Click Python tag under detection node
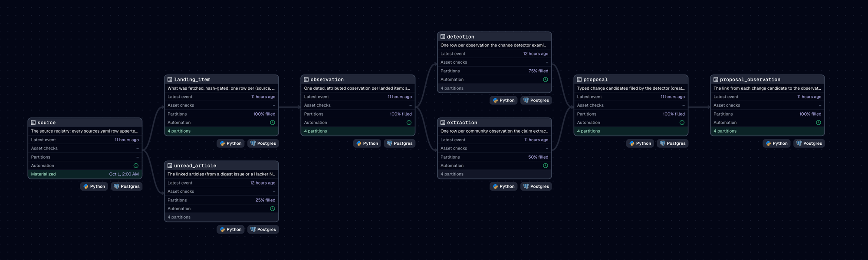 (x=503, y=100)
